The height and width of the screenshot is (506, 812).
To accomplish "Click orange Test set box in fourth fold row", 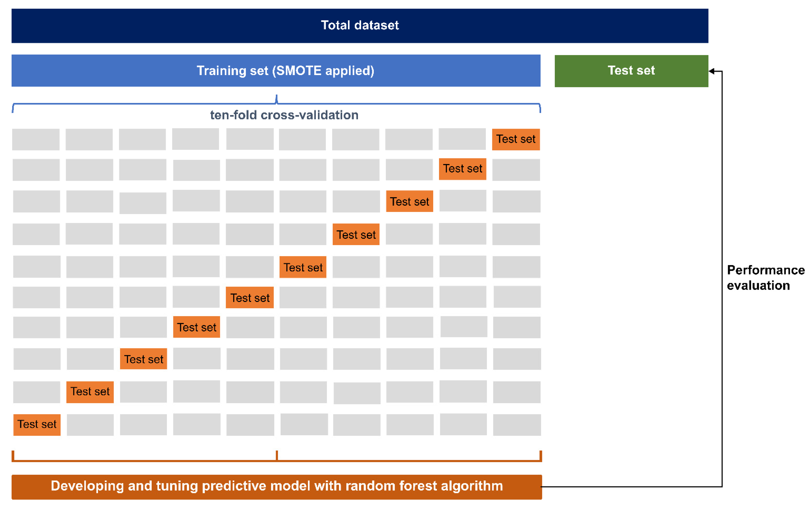I will [x=356, y=235].
